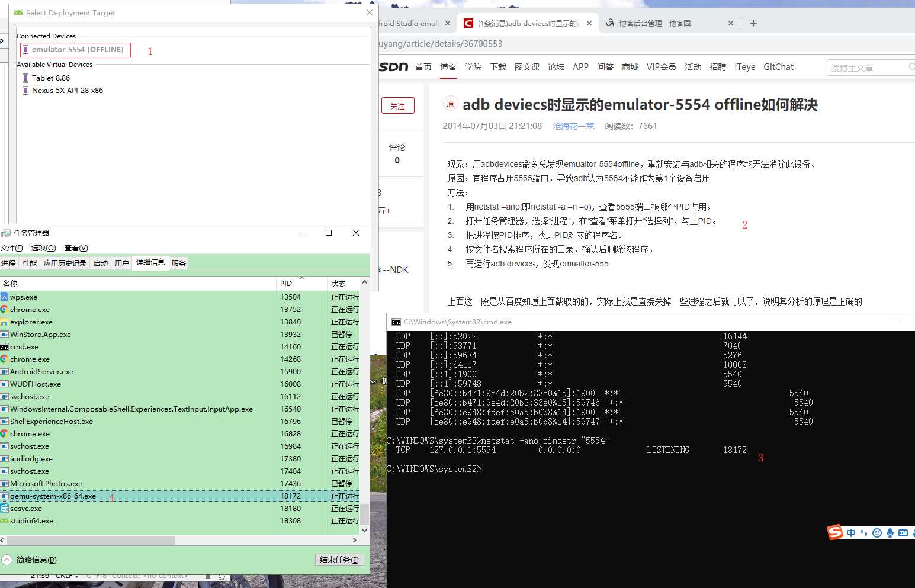Switch to the 启动 tab
The width and height of the screenshot is (915, 588).
(x=101, y=263)
